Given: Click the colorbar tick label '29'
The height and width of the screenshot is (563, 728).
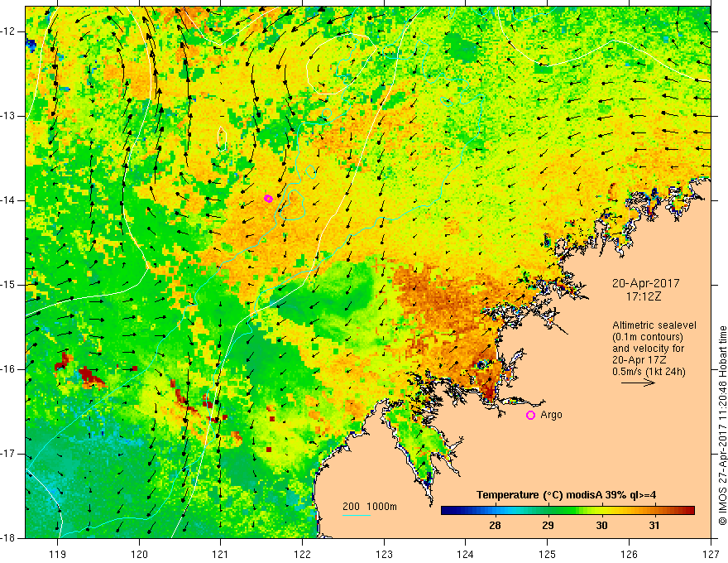Looking at the screenshot, I should point(548,526).
